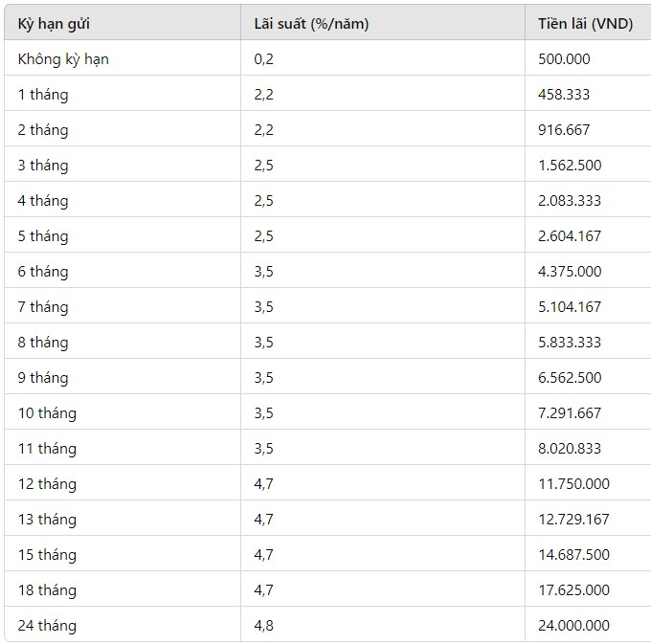Click the 4.375.000 interest amount
This screenshot has width=651, height=644.
(570, 272)
